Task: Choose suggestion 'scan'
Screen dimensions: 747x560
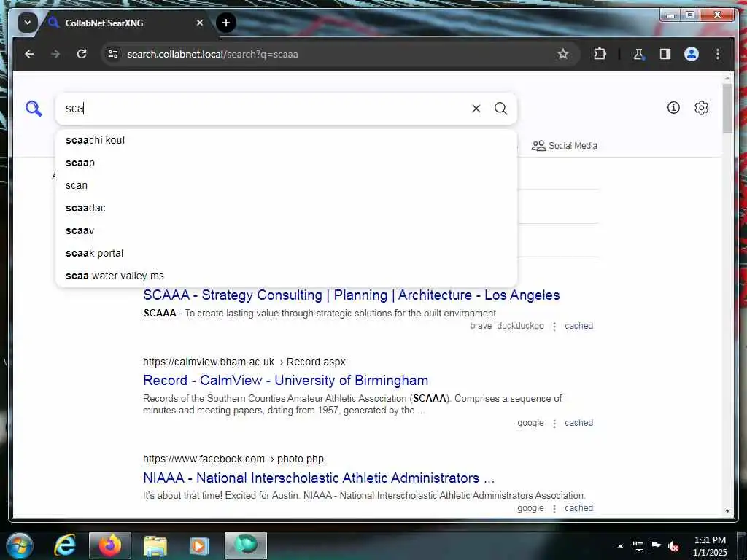Action: coord(286,186)
